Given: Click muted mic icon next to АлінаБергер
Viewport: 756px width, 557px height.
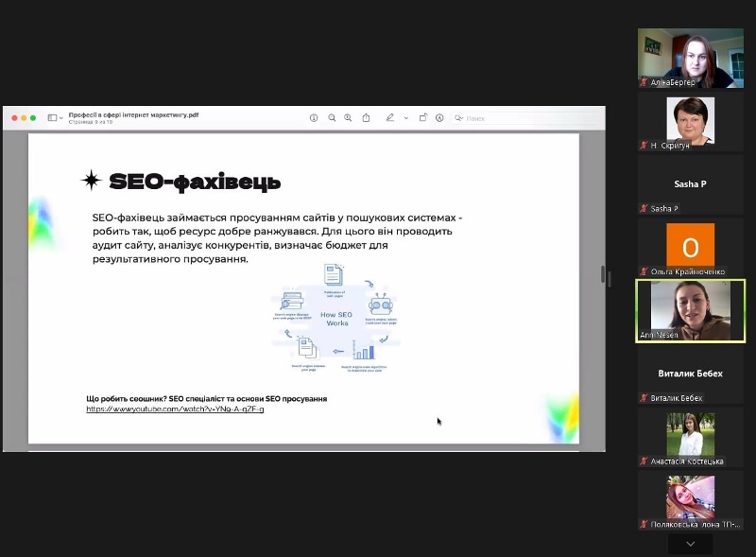Looking at the screenshot, I should point(644,82).
